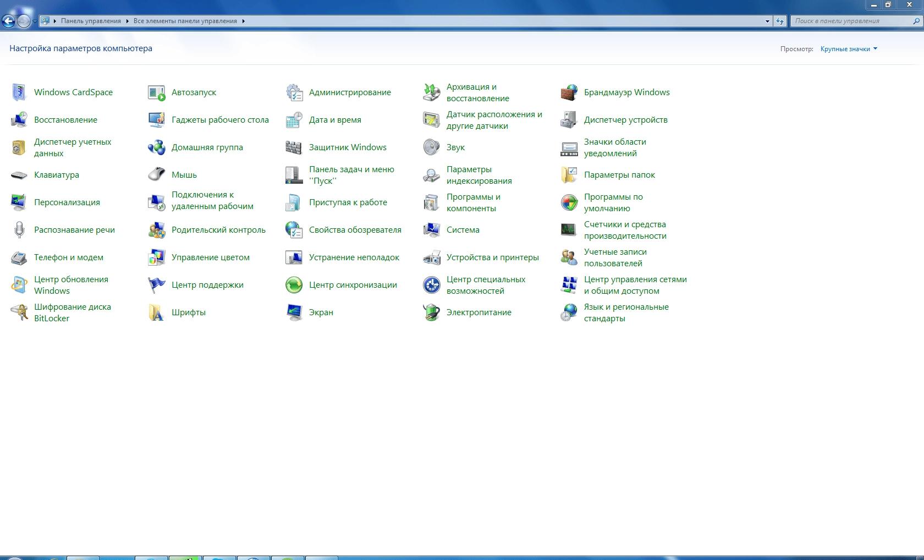
Task: Expand arrow after Все элементы панели управления
Action: [243, 21]
